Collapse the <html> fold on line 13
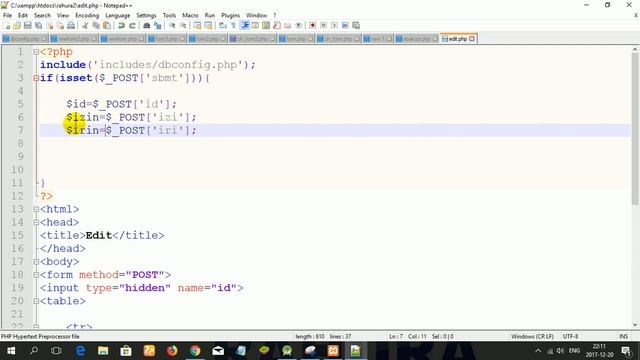Viewport: 640px width, 360px height. coord(36,209)
